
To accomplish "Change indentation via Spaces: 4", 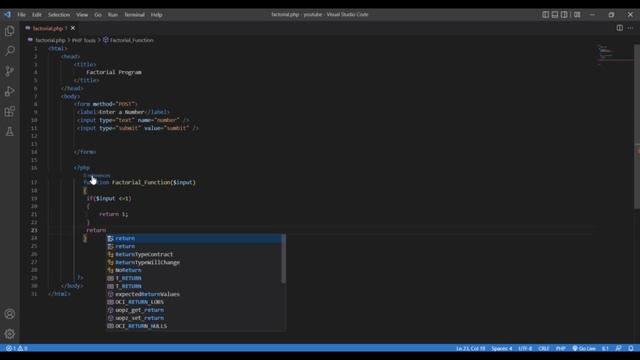I will (502, 348).
